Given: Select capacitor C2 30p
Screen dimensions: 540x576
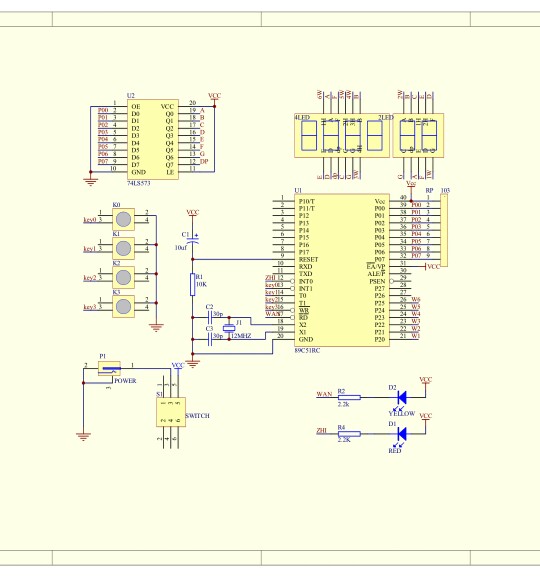Looking at the screenshot, I should click(210, 317).
